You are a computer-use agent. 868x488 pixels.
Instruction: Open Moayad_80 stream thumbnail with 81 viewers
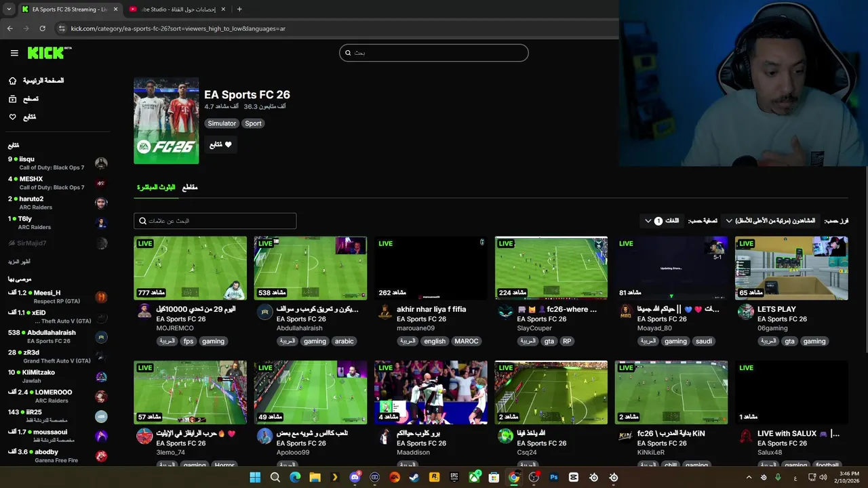point(671,268)
